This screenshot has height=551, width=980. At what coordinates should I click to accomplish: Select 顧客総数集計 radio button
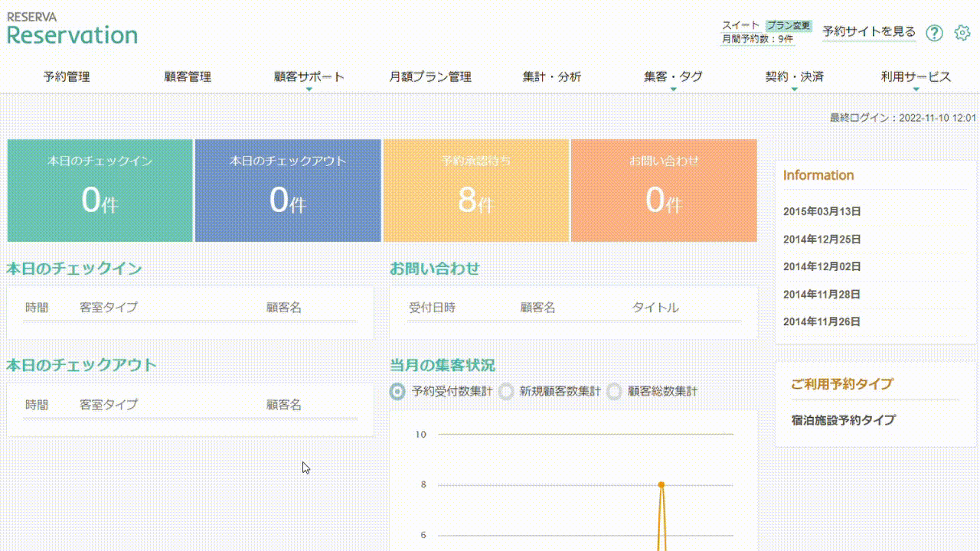[x=614, y=391]
